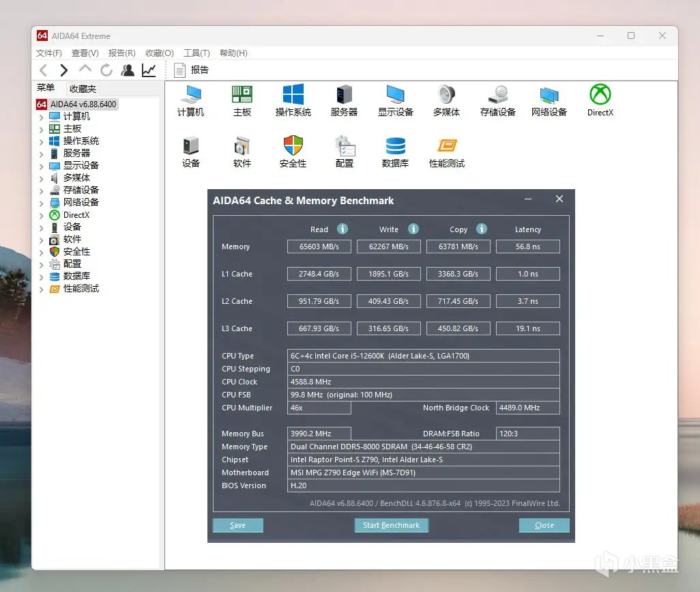Go up one level with up arrow
700x592 pixels.
[x=85, y=69]
